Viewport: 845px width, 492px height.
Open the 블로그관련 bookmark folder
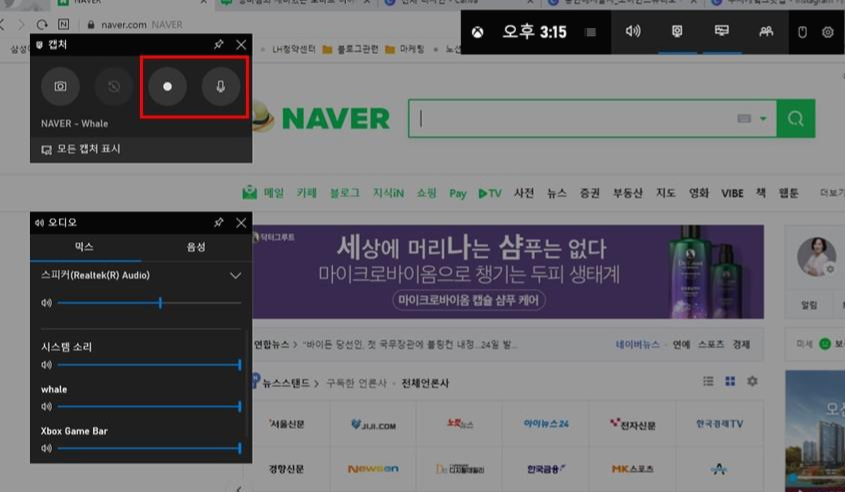350,50
